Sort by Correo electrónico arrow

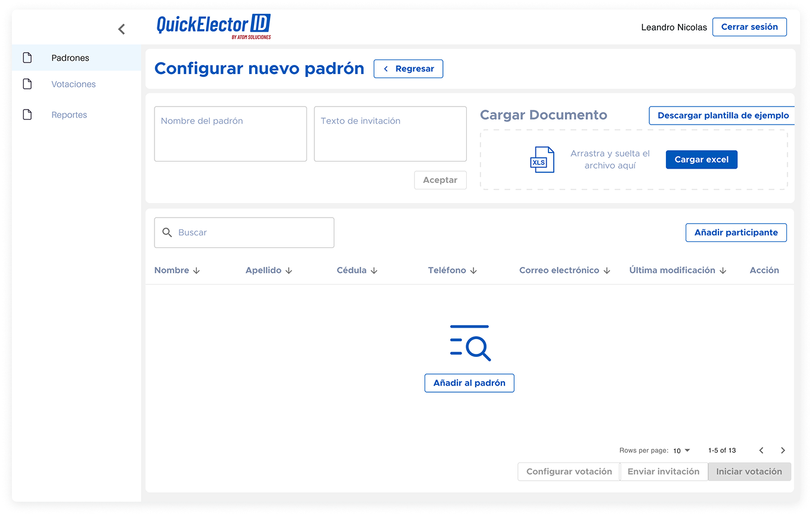(x=607, y=271)
